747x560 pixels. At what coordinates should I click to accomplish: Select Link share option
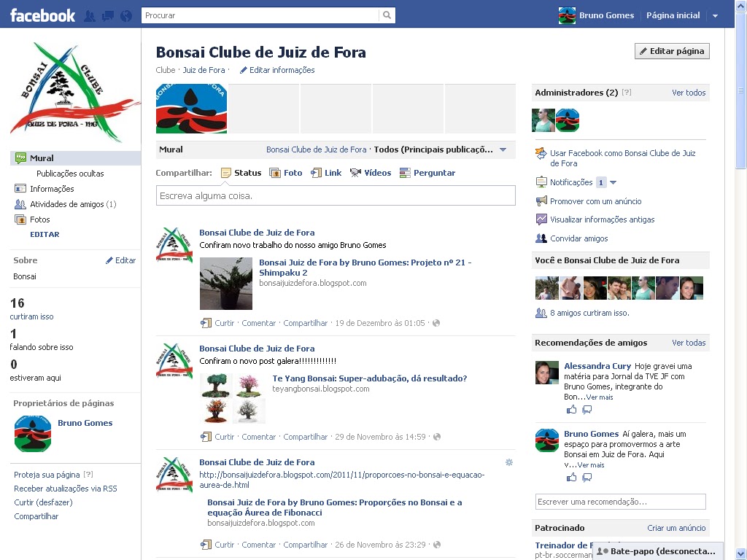coord(326,173)
